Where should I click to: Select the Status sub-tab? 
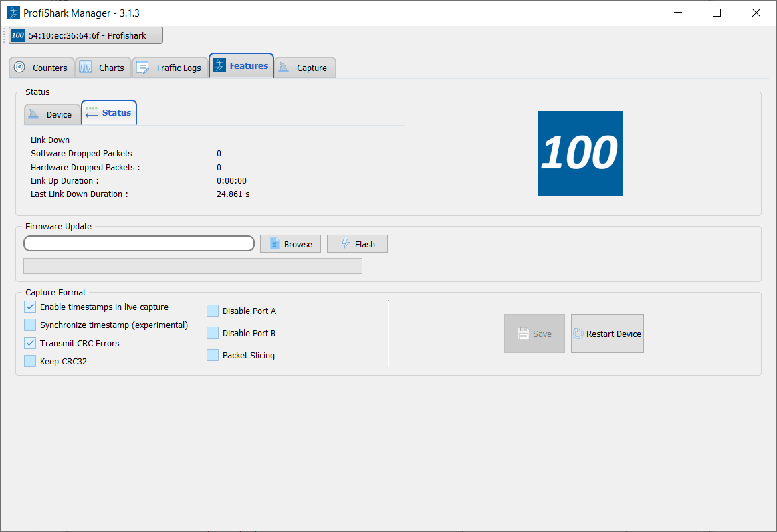click(x=109, y=112)
